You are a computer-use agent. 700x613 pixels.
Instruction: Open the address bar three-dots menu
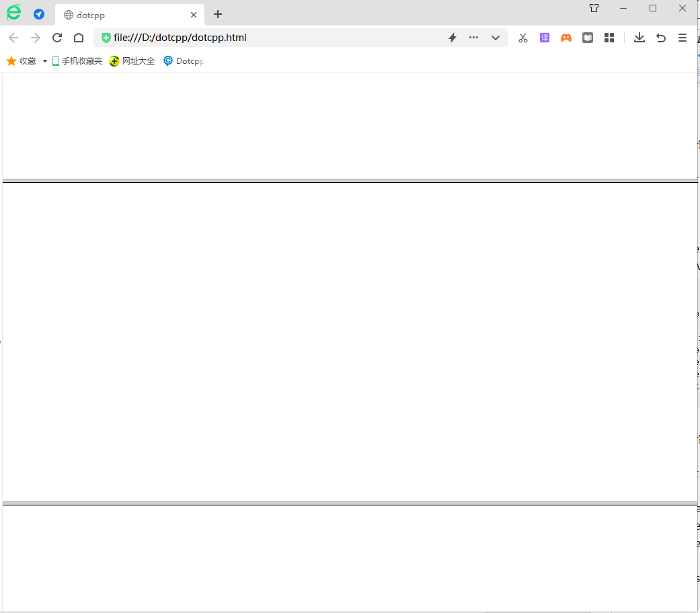coord(474,38)
